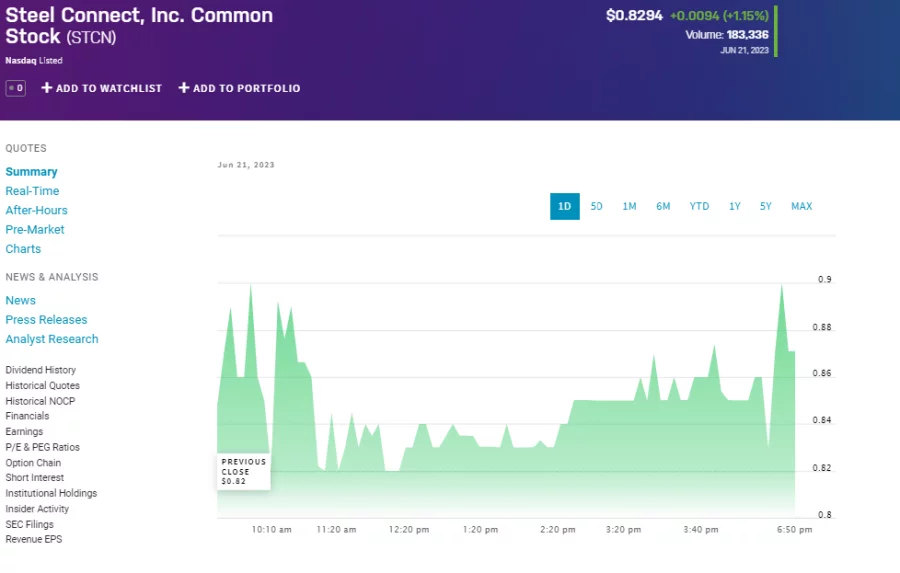Show MAX chart history
This screenshot has height=573, width=900.
[x=802, y=206]
